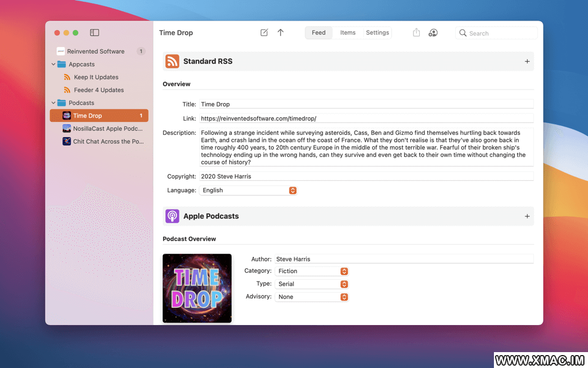The height and width of the screenshot is (368, 588).
Task: Click the share icon in toolbar
Action: [416, 33]
